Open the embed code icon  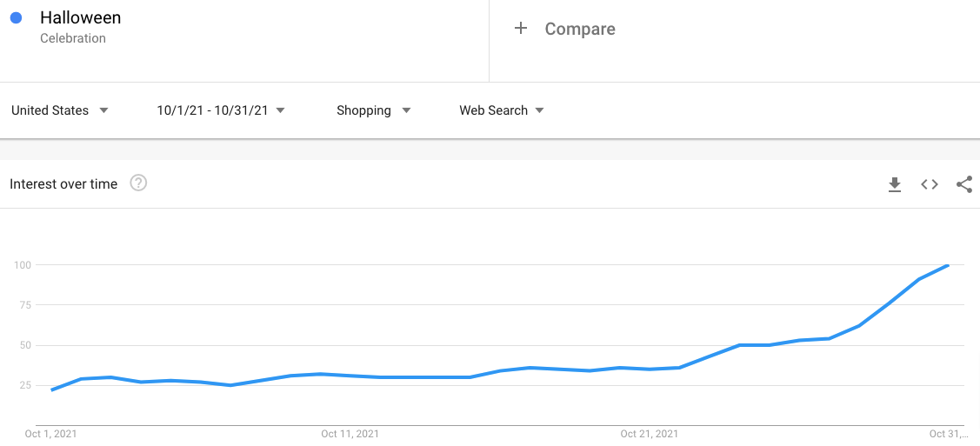click(930, 184)
